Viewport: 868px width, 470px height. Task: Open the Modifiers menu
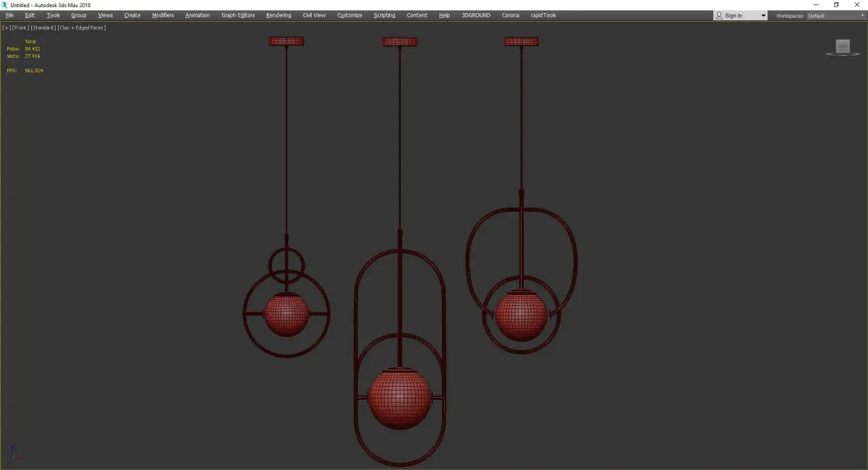point(163,15)
